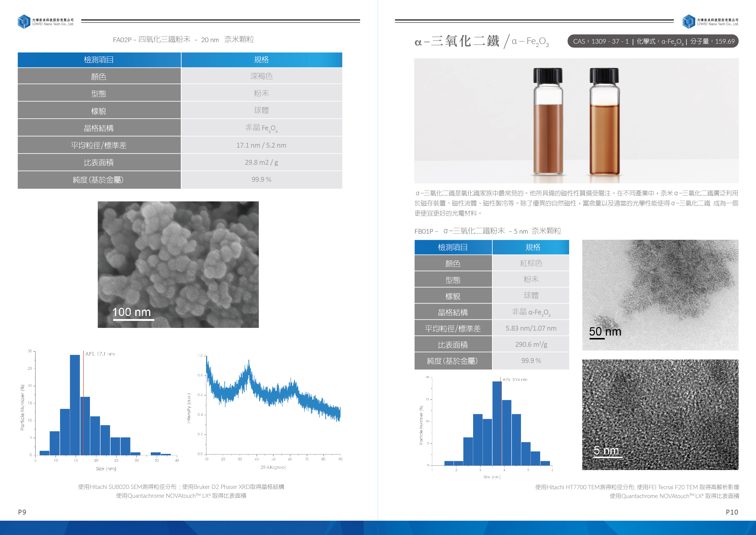Screen dimensions: 756x535
Task: Click page number P9
Action: point(22,512)
